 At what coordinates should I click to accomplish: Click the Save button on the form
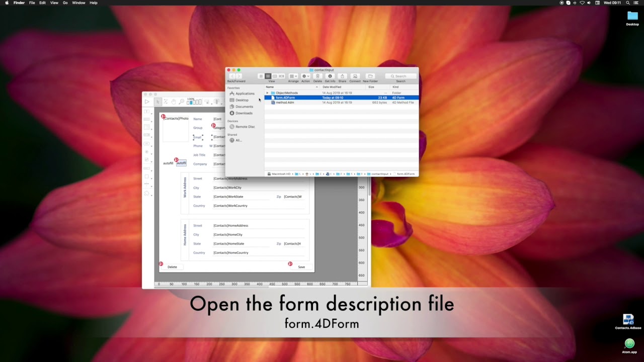pos(301,267)
